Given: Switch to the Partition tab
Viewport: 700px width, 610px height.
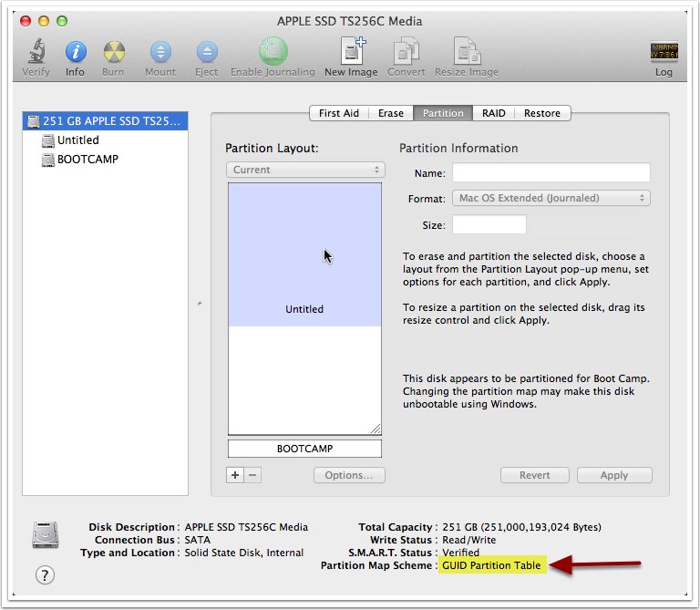Looking at the screenshot, I should point(443,113).
